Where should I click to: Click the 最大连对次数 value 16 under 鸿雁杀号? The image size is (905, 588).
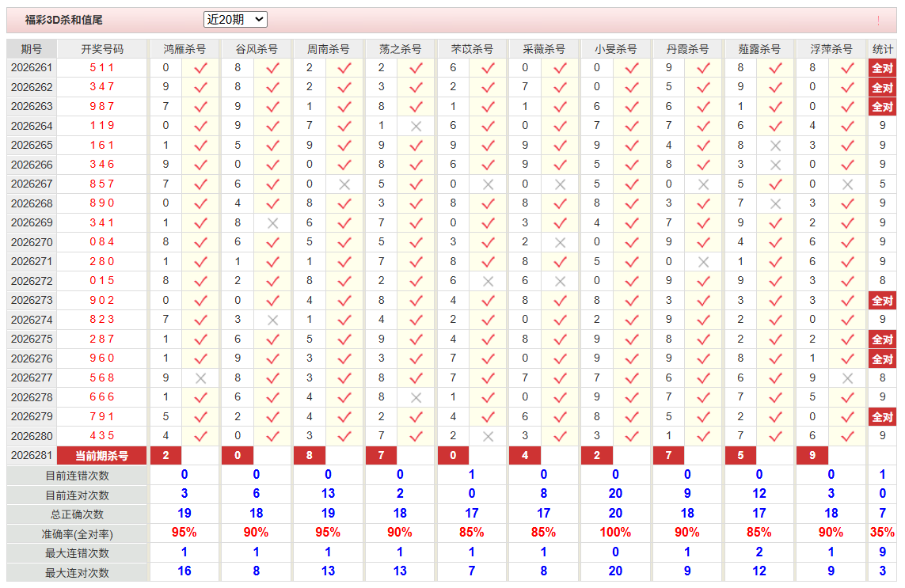tap(184, 571)
